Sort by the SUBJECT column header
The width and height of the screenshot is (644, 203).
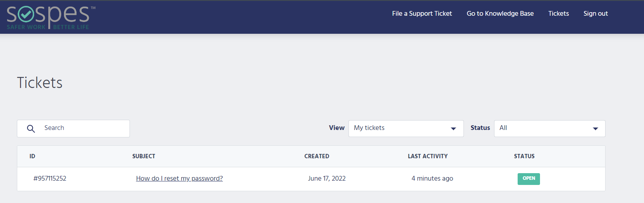(x=144, y=156)
